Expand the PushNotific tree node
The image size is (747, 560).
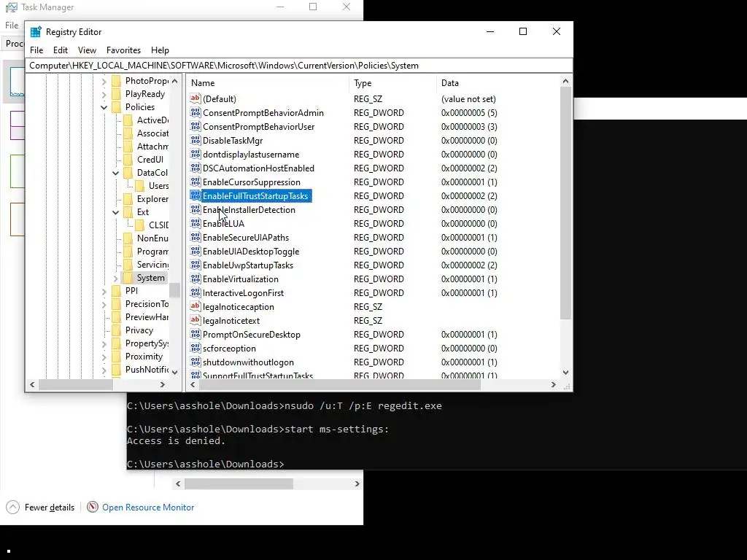click(x=104, y=370)
